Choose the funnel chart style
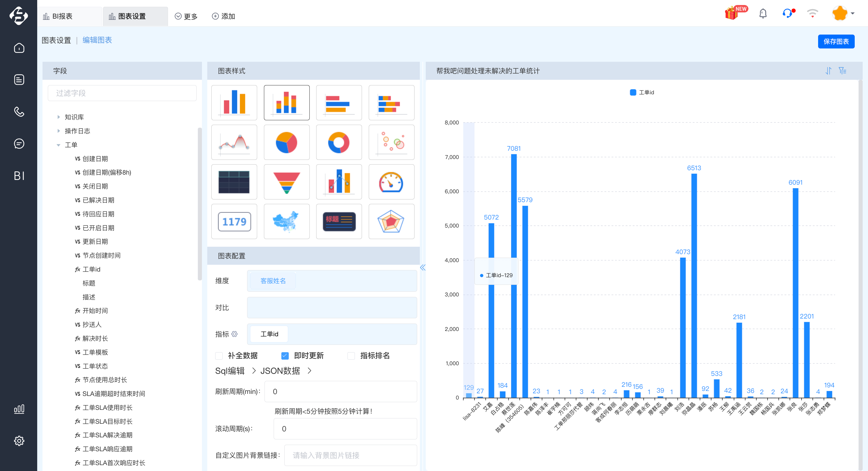 coord(286,182)
